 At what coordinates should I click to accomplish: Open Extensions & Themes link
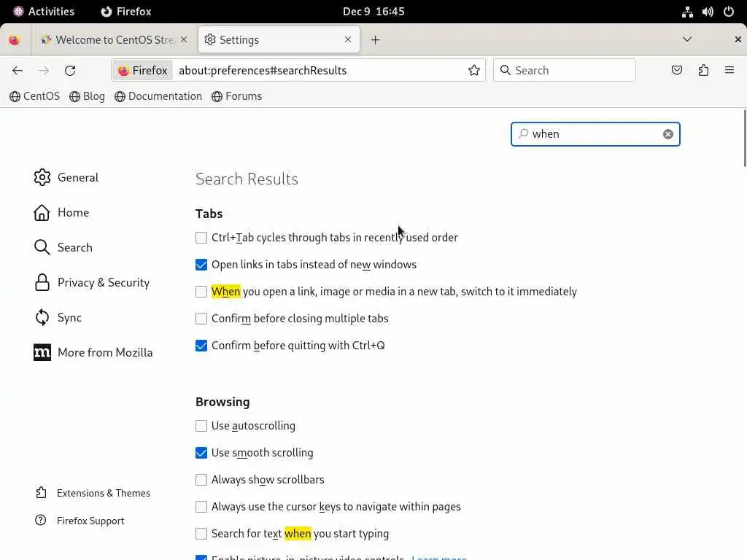click(x=103, y=493)
